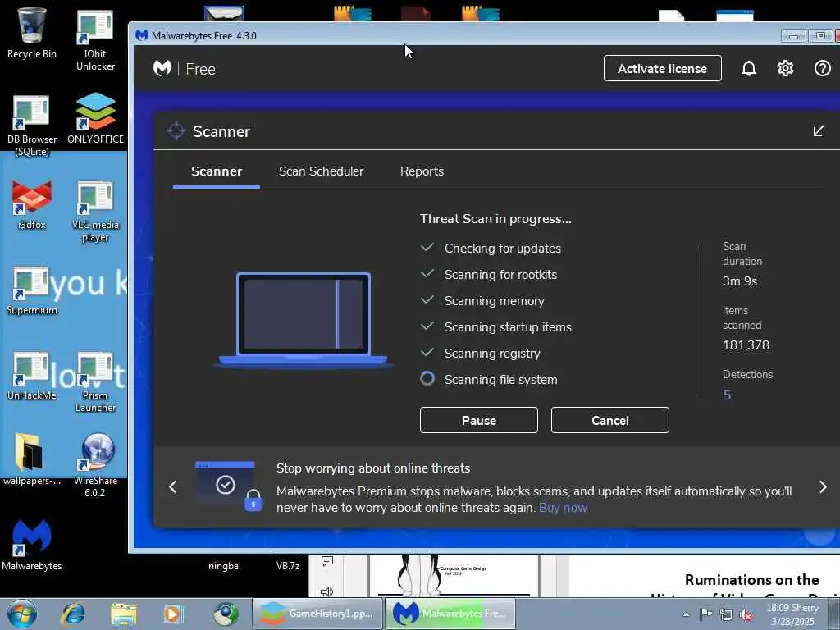The height and width of the screenshot is (630, 840).
Task: Click the "Checking for updates" step
Action: [x=503, y=249]
